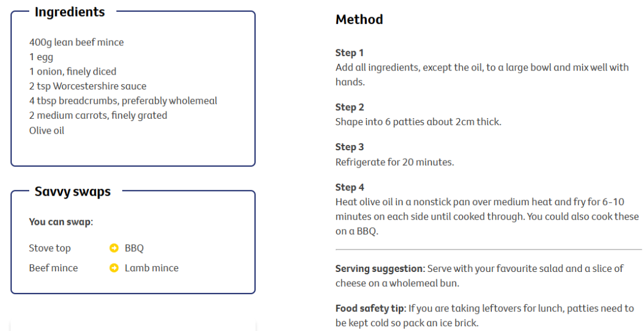Click the Serving suggestion label
The image size is (644, 331).
[380, 268]
